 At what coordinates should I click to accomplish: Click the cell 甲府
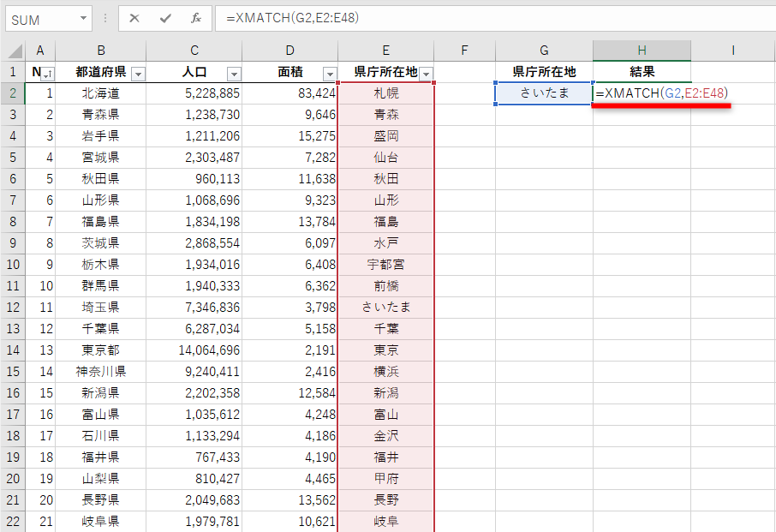click(x=386, y=479)
